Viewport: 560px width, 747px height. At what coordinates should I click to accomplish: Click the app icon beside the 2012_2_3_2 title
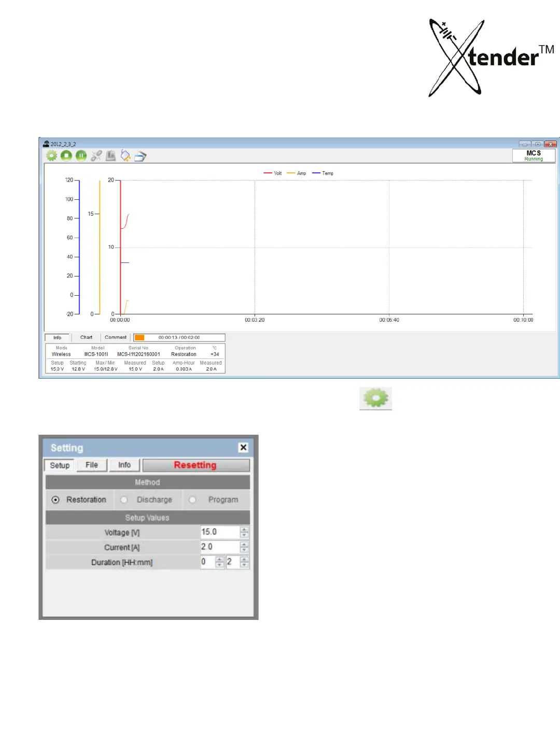(46, 144)
